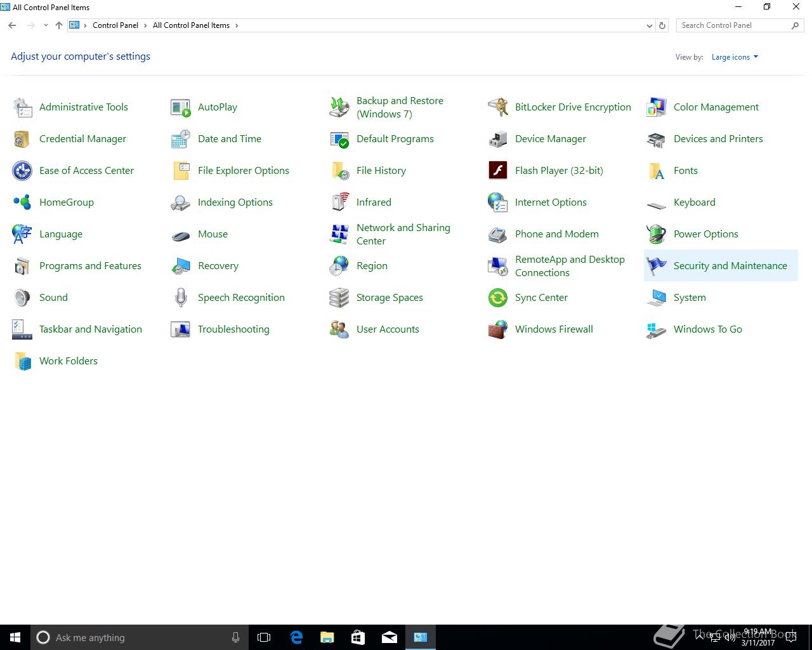
Task: Launch Microsoft Edge from the taskbar
Action: click(x=296, y=637)
